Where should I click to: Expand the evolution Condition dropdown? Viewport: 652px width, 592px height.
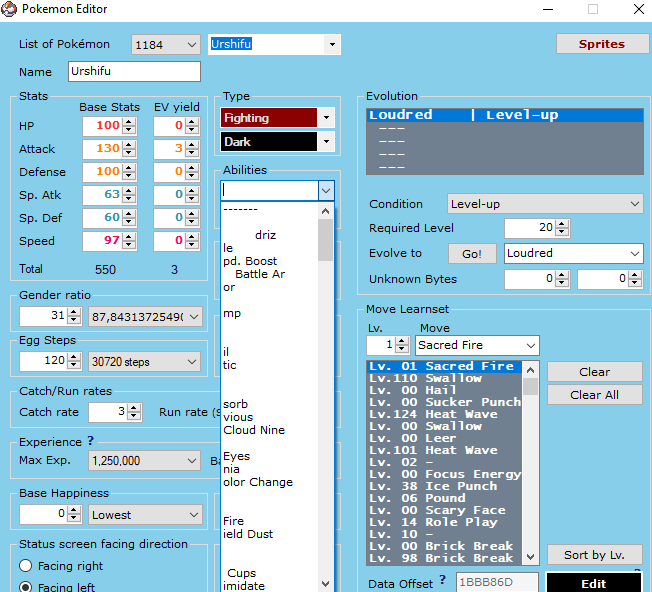(x=634, y=204)
